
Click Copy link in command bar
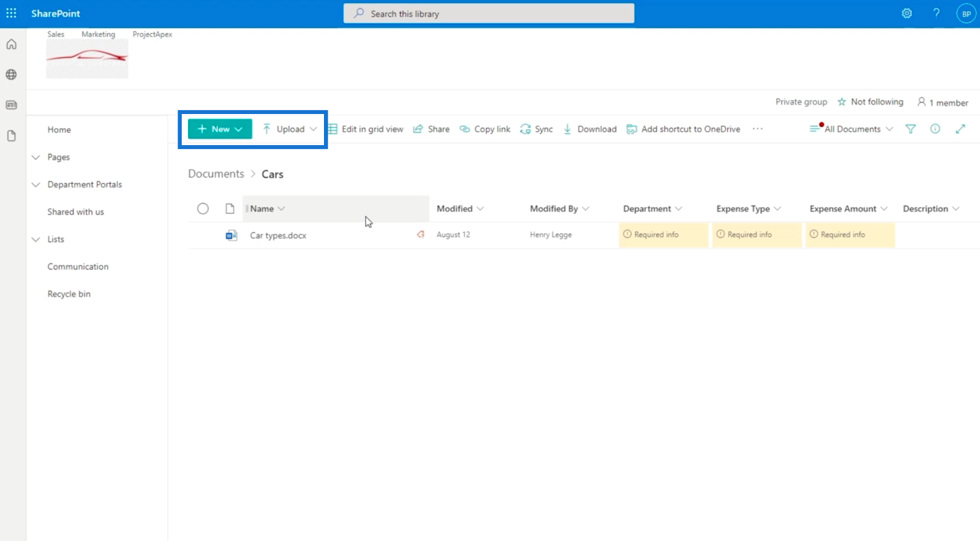[485, 129]
